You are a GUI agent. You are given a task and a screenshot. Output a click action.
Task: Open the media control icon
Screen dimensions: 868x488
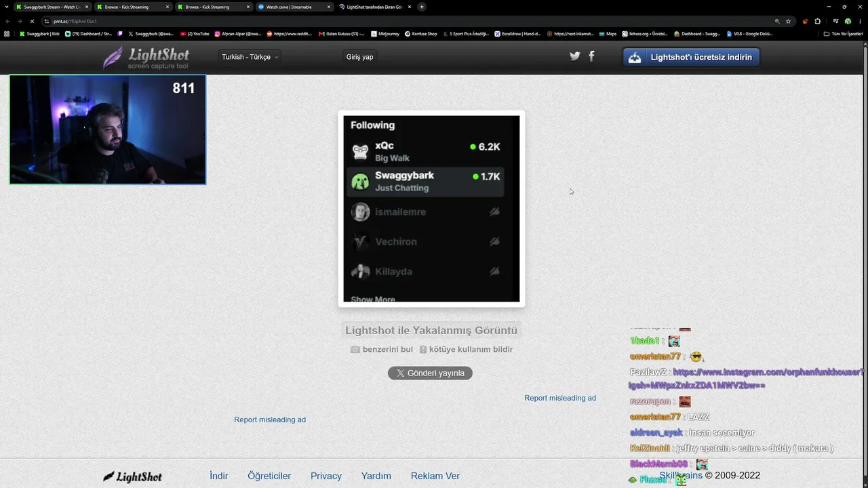836,21
